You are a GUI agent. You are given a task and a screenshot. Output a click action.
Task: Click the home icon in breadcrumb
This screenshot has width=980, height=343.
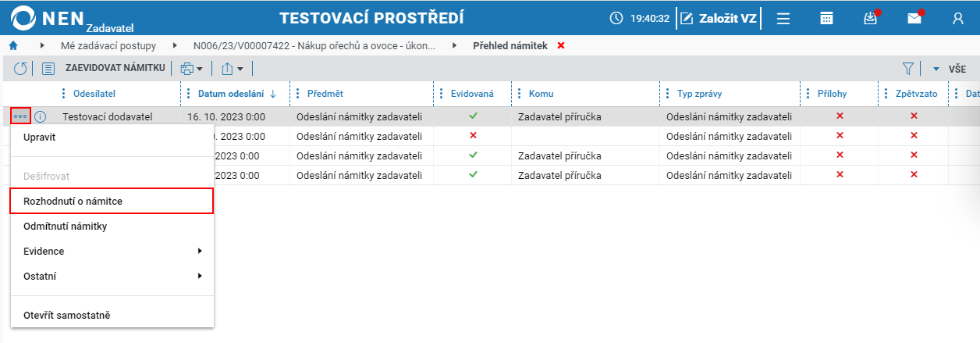coord(12,45)
